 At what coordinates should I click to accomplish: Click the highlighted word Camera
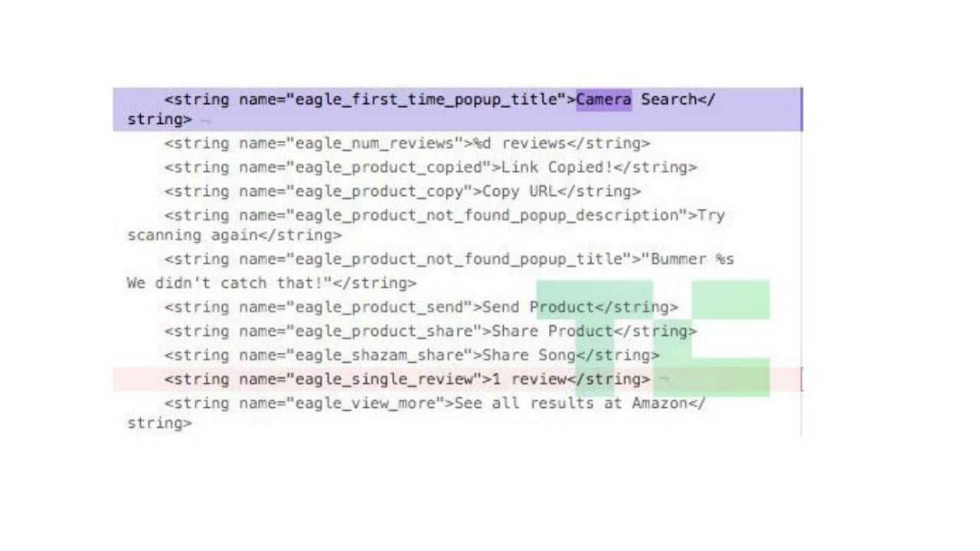click(604, 99)
